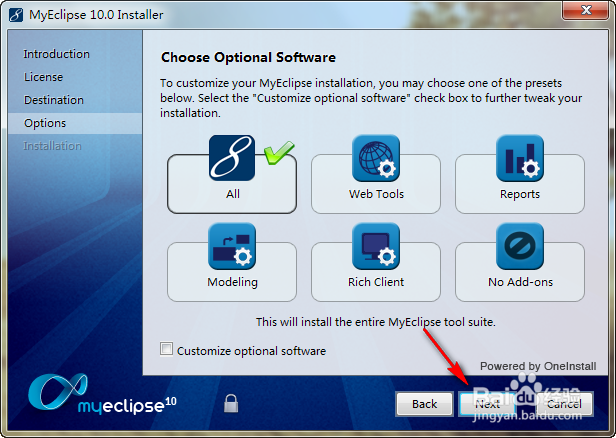
Task: Click the Rich Client label
Action: (x=376, y=282)
